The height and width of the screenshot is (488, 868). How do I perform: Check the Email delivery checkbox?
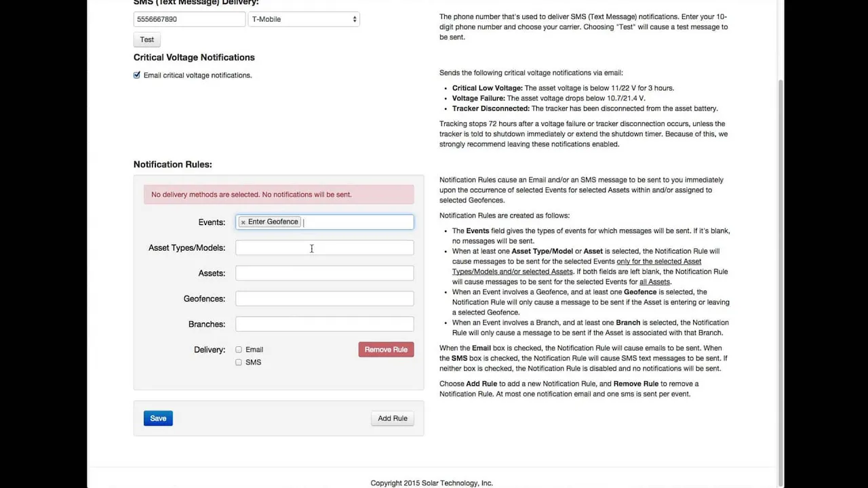click(239, 350)
